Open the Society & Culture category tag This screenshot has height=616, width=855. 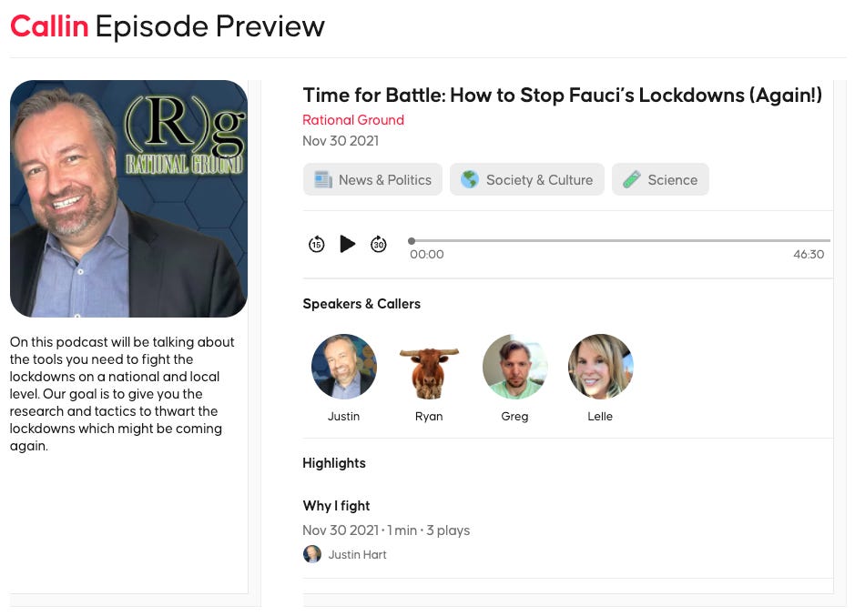click(x=526, y=179)
